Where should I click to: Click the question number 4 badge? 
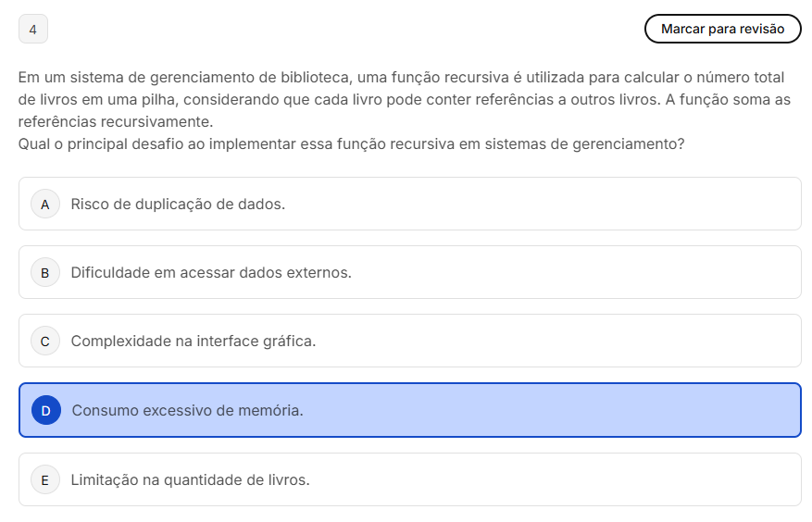pyautogui.click(x=33, y=30)
